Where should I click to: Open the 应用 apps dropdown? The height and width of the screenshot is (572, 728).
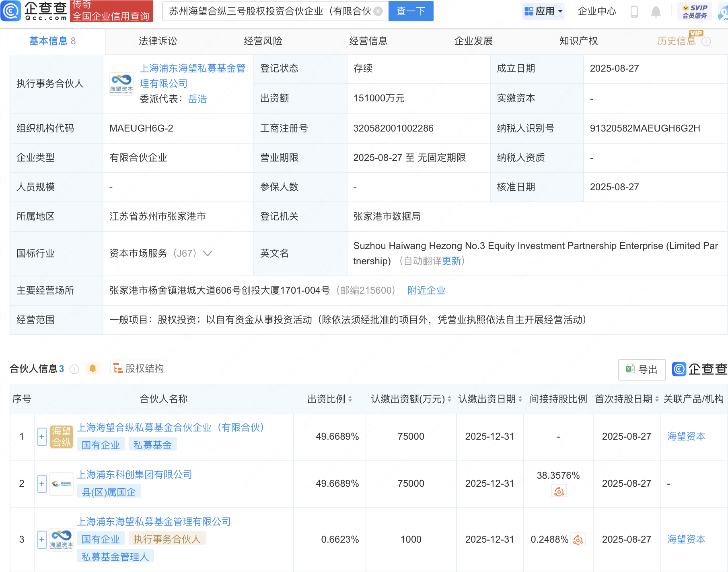click(x=544, y=11)
